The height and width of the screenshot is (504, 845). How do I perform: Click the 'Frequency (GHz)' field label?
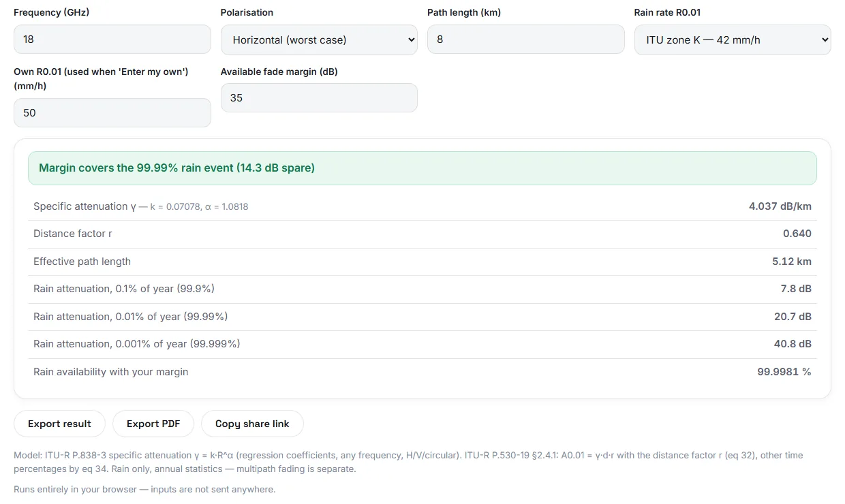click(52, 12)
